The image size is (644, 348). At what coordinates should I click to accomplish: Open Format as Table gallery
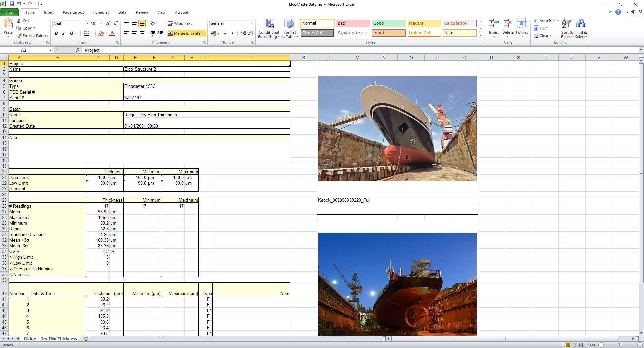289,24
